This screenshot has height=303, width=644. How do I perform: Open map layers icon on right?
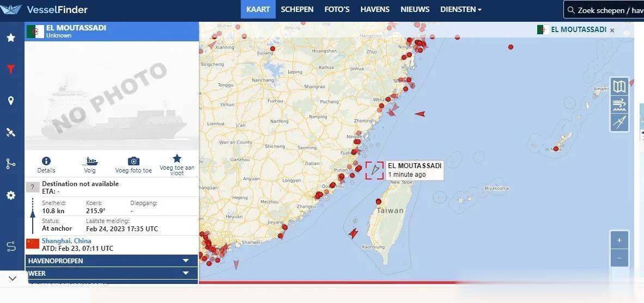coord(619,86)
